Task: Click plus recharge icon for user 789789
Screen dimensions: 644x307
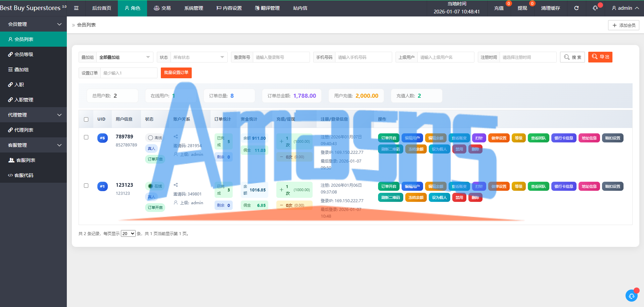Action: click(281, 141)
